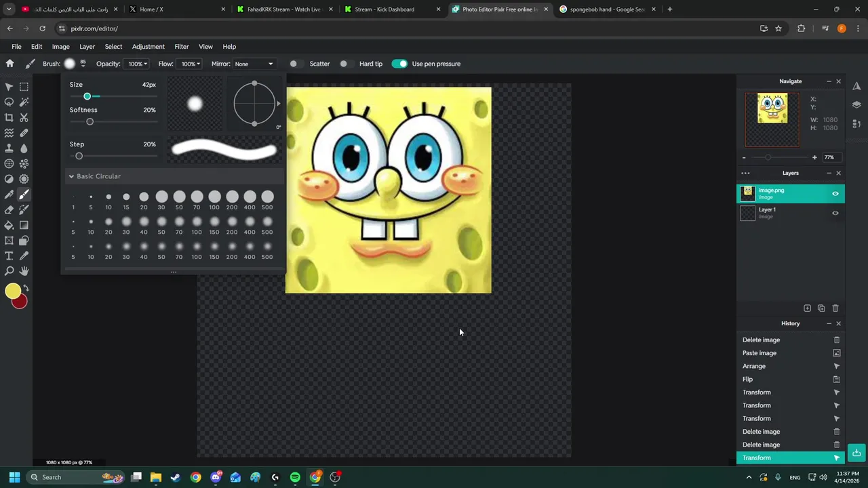This screenshot has height=488, width=868.
Task: Select the Pen drawing tool
Action: tap(9, 195)
